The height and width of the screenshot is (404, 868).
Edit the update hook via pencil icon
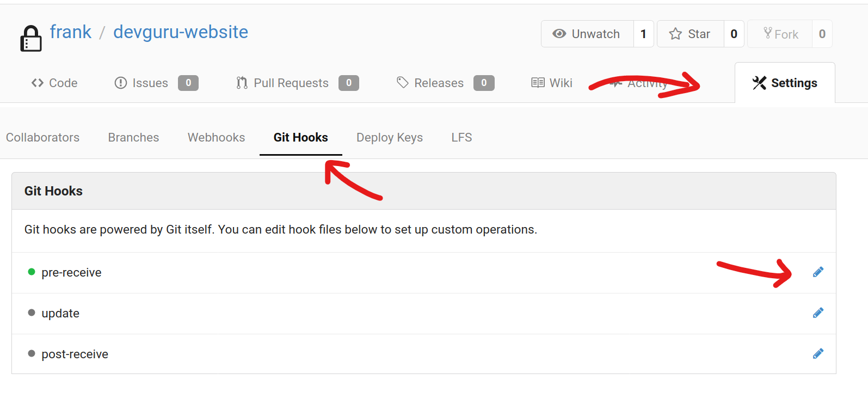pyautogui.click(x=818, y=313)
